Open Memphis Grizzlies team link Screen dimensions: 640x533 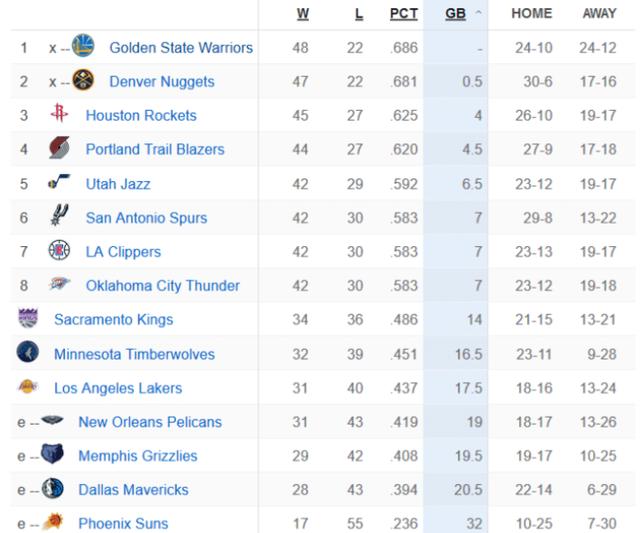tap(138, 455)
